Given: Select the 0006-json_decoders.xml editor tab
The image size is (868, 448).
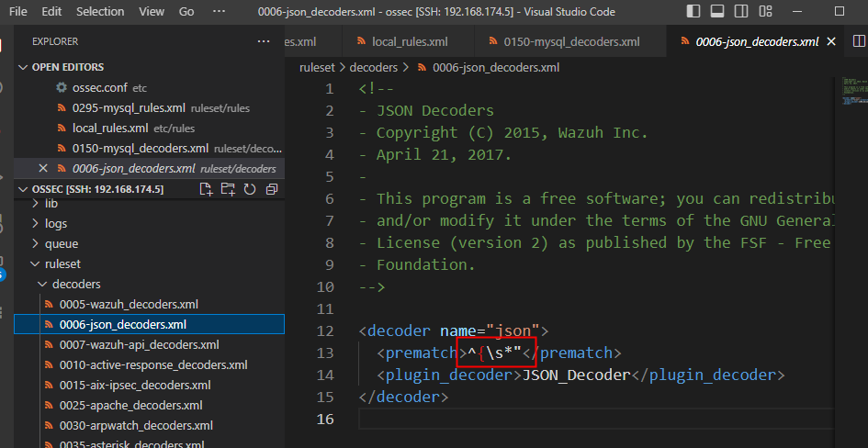Looking at the screenshot, I should (756, 41).
